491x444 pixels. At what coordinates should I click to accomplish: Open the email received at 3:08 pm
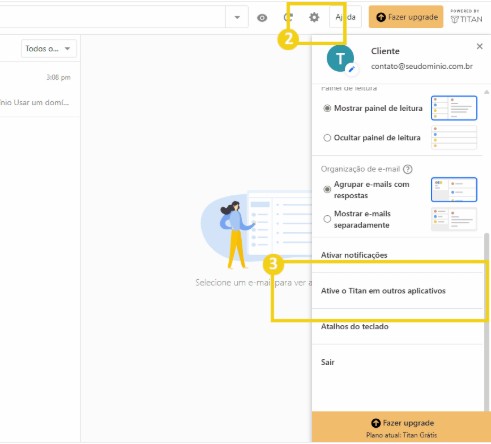[x=40, y=89]
